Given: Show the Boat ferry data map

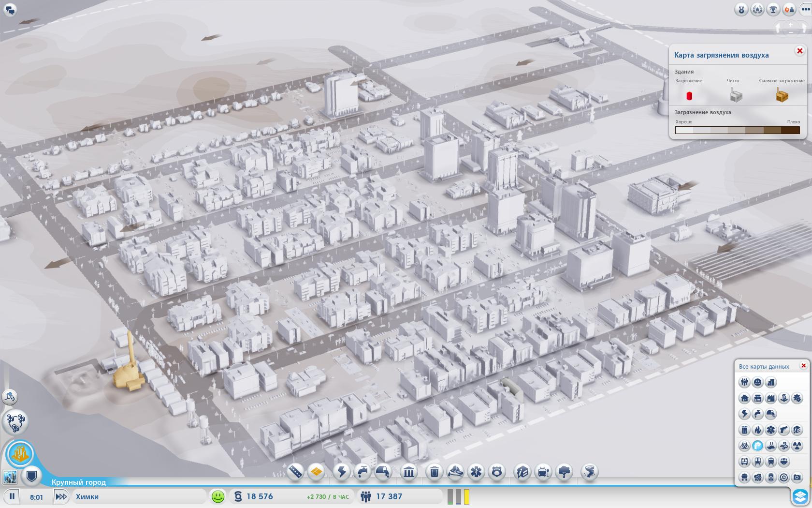Looking at the screenshot, I should [783, 462].
